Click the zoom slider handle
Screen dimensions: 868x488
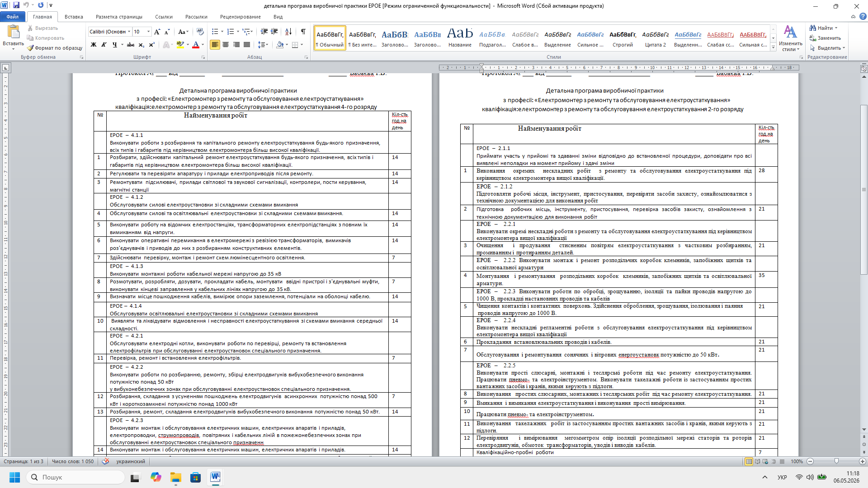point(836,461)
